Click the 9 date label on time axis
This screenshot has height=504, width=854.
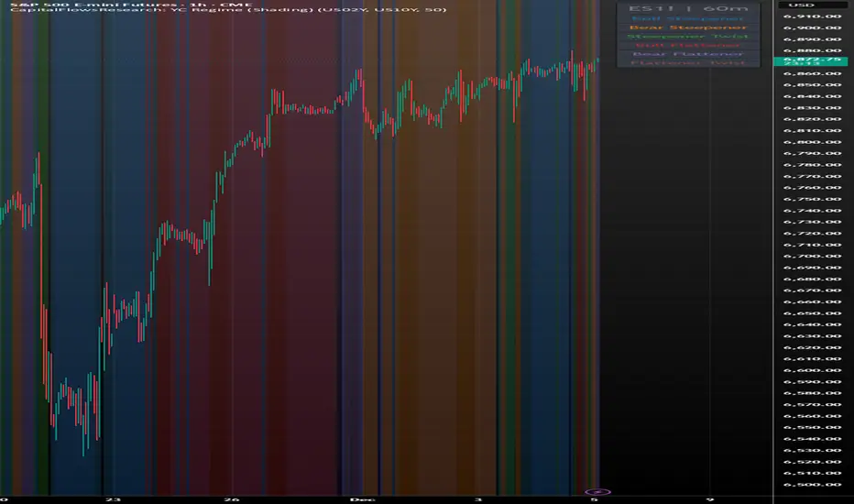point(709,499)
